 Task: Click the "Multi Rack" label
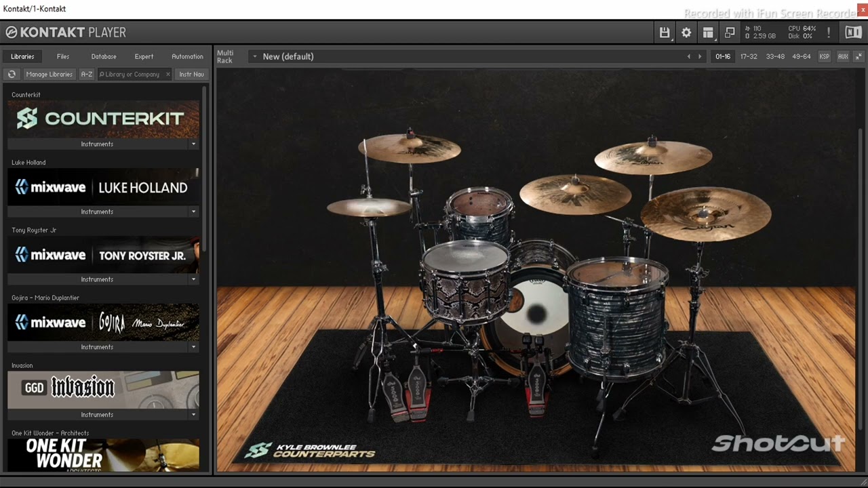point(224,56)
